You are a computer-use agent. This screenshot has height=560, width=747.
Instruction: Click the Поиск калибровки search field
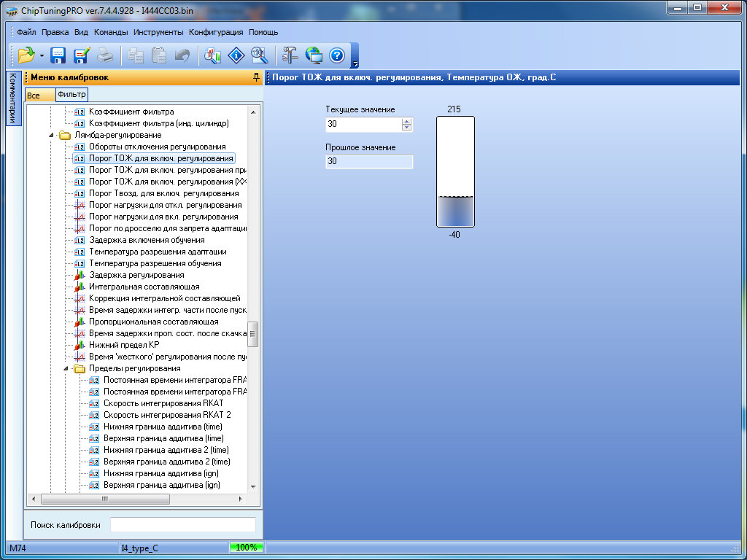(182, 525)
